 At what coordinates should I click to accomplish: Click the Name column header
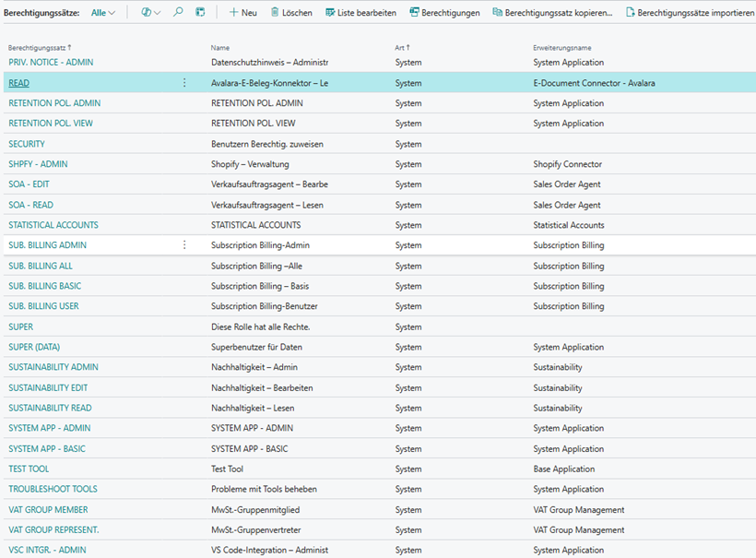click(220, 47)
